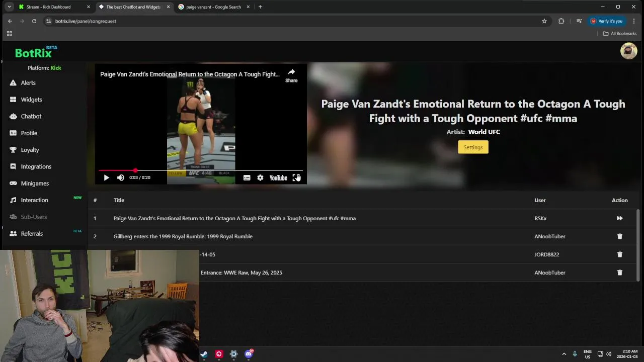Open the apps grid shortcut
This screenshot has width=644, height=362.
[x=9, y=34]
